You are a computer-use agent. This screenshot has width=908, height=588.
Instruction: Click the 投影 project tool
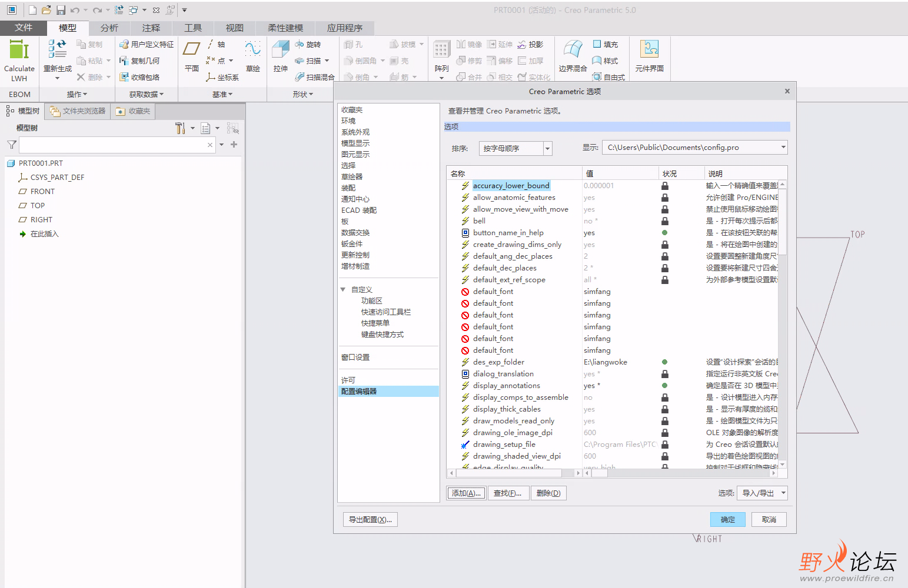(530, 44)
